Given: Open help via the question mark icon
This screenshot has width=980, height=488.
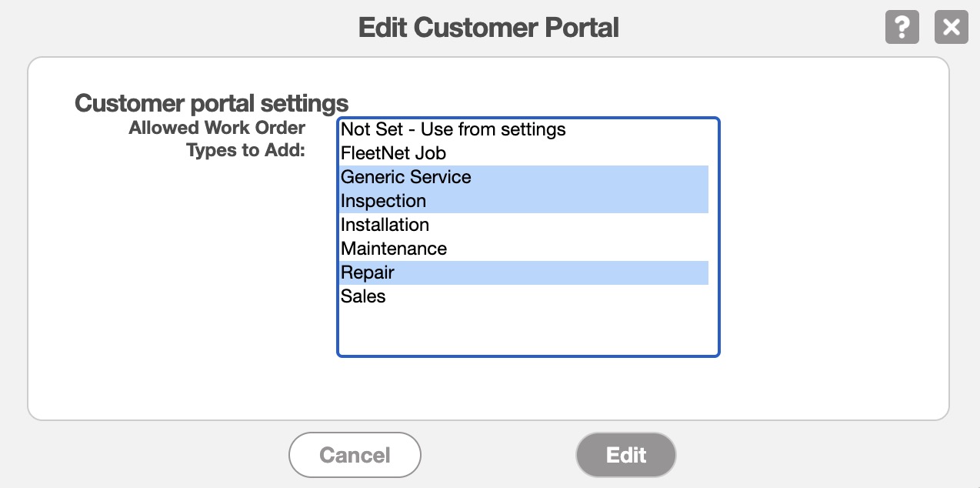Looking at the screenshot, I should click(x=902, y=28).
